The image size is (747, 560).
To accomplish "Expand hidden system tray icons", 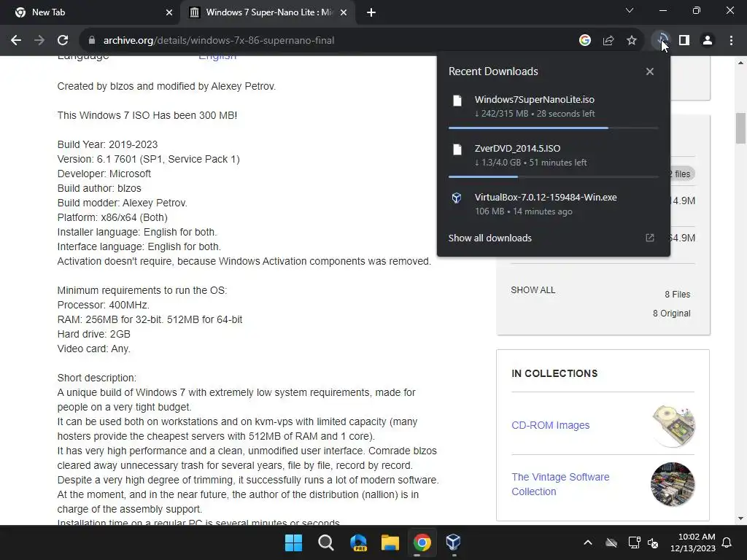I will (588, 542).
